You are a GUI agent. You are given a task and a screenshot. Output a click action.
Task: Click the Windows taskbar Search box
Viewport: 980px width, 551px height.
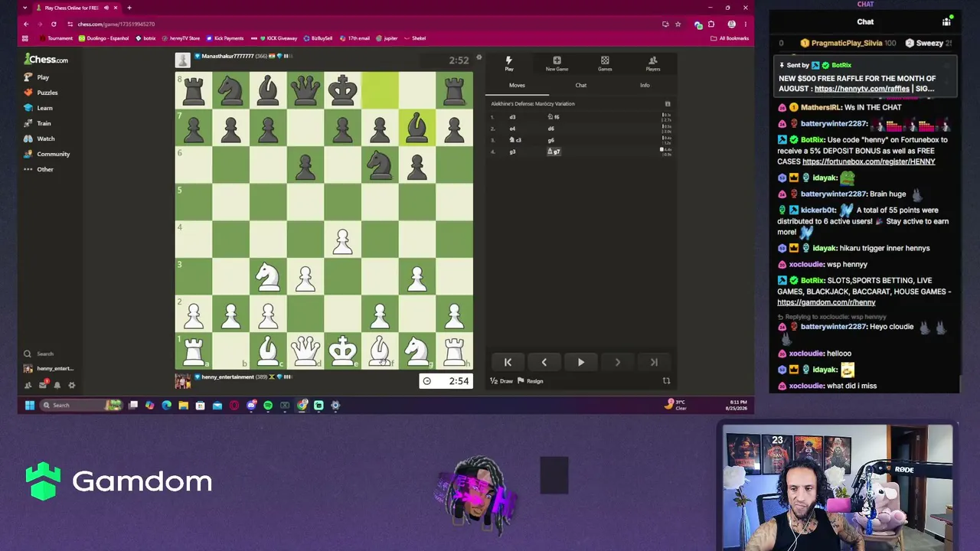point(81,405)
